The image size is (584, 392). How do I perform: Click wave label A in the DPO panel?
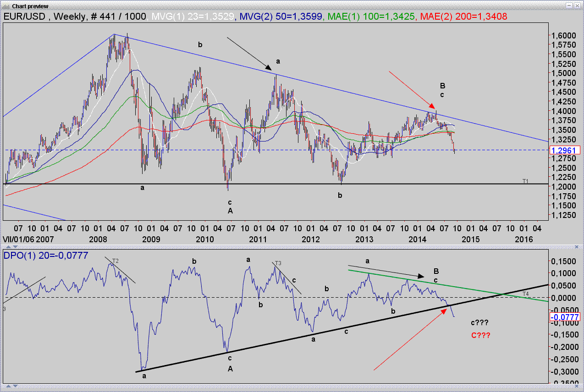[230, 368]
